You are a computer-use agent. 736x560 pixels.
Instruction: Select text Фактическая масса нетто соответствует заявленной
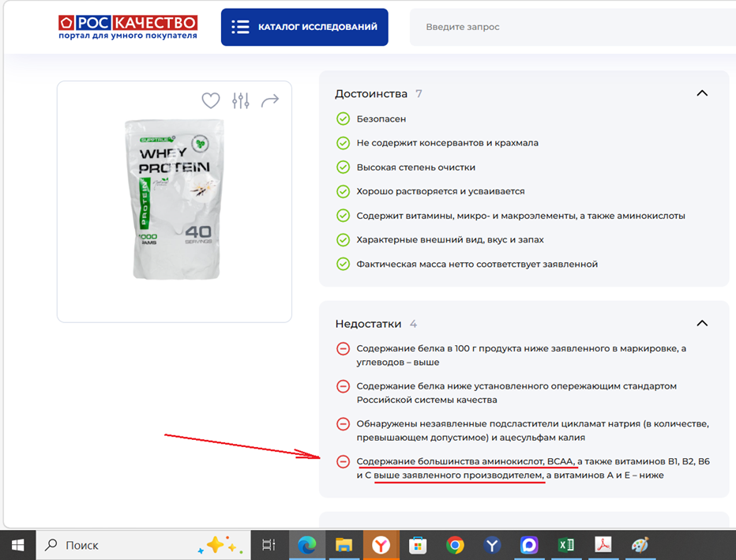coord(477,264)
